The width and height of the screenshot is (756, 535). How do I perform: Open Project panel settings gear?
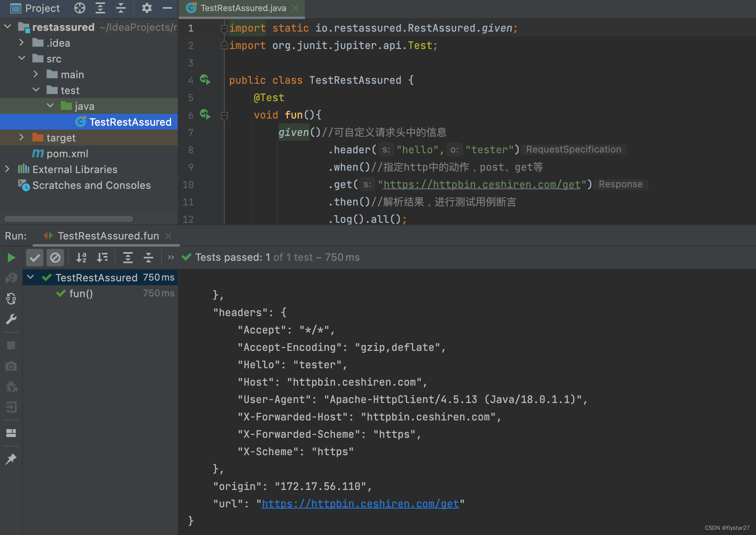point(147,8)
